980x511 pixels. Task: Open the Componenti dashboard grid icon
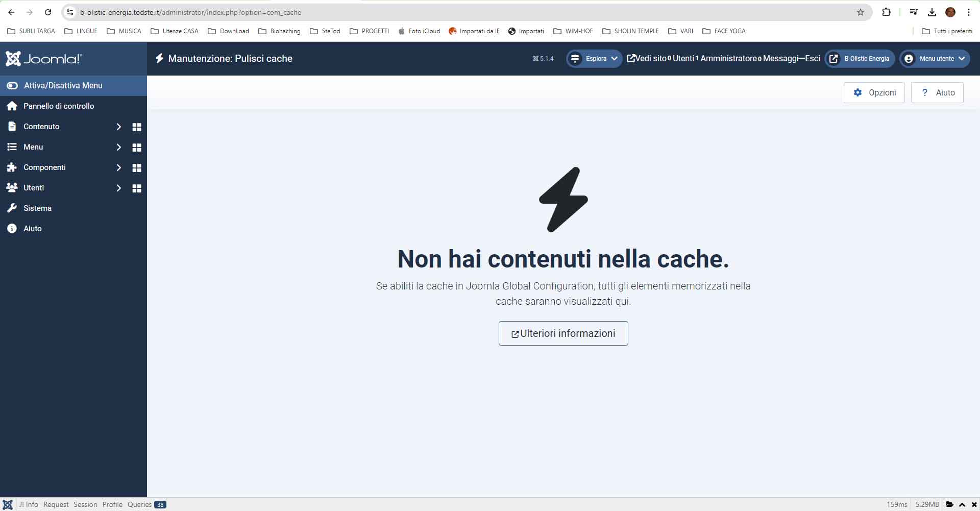136,168
